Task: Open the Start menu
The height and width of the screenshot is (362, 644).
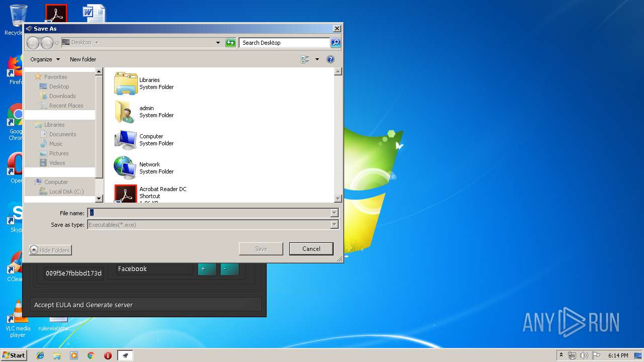Action: (14, 355)
